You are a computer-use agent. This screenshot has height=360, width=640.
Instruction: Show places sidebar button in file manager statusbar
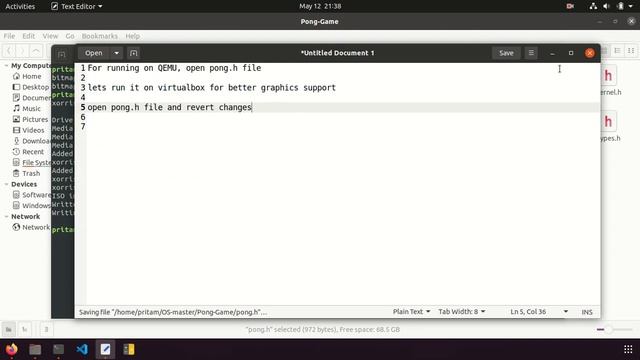pyautogui.click(x=9, y=329)
